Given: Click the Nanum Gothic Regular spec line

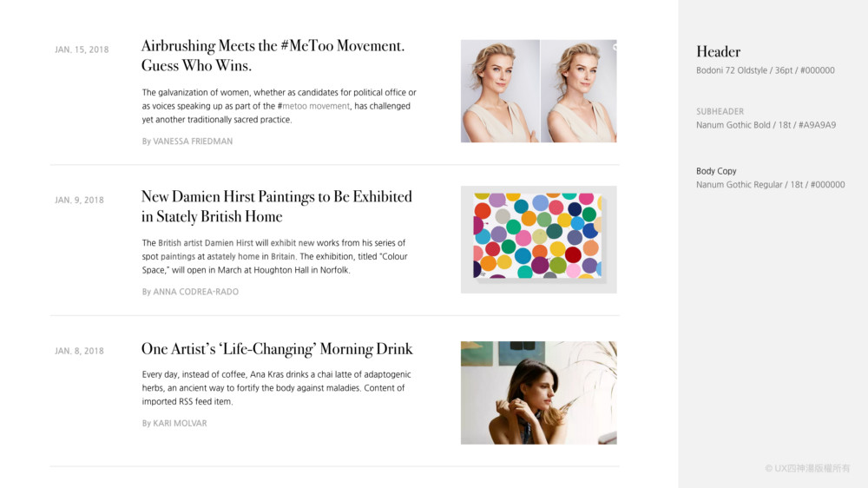Looking at the screenshot, I should point(770,184).
